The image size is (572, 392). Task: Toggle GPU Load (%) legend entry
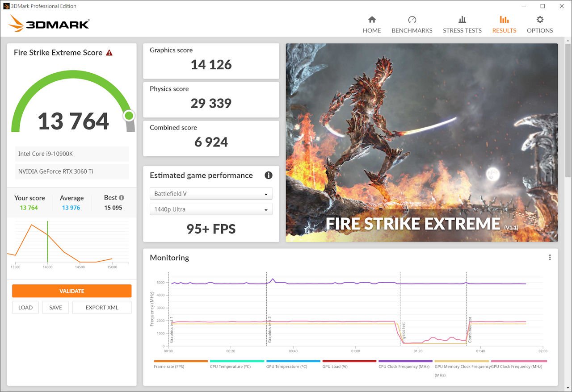click(349, 364)
